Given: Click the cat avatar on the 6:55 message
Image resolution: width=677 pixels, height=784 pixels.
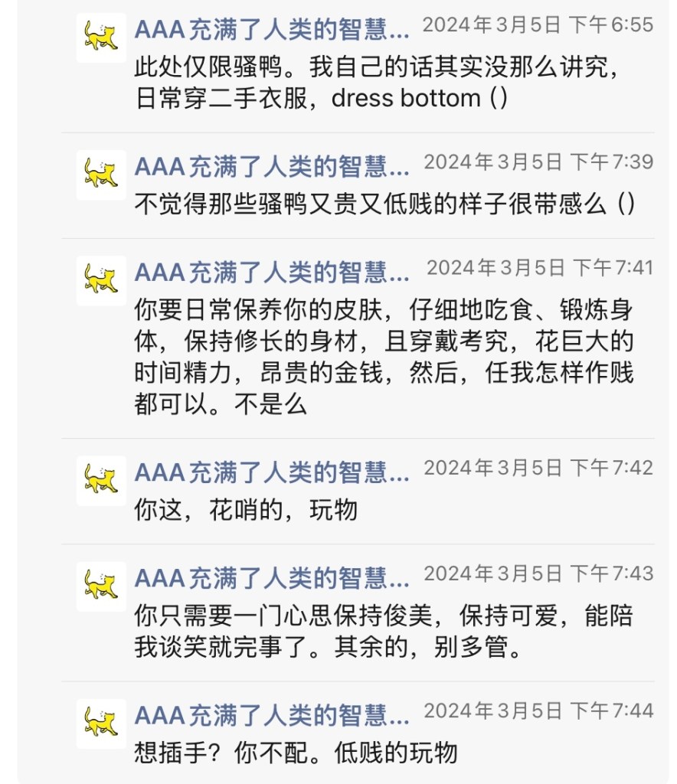Looking at the screenshot, I should click(101, 37).
